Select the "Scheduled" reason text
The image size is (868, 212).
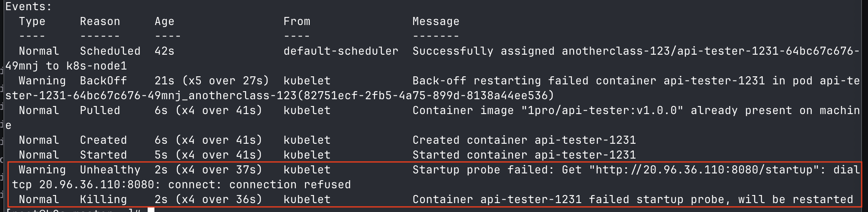tap(110, 51)
